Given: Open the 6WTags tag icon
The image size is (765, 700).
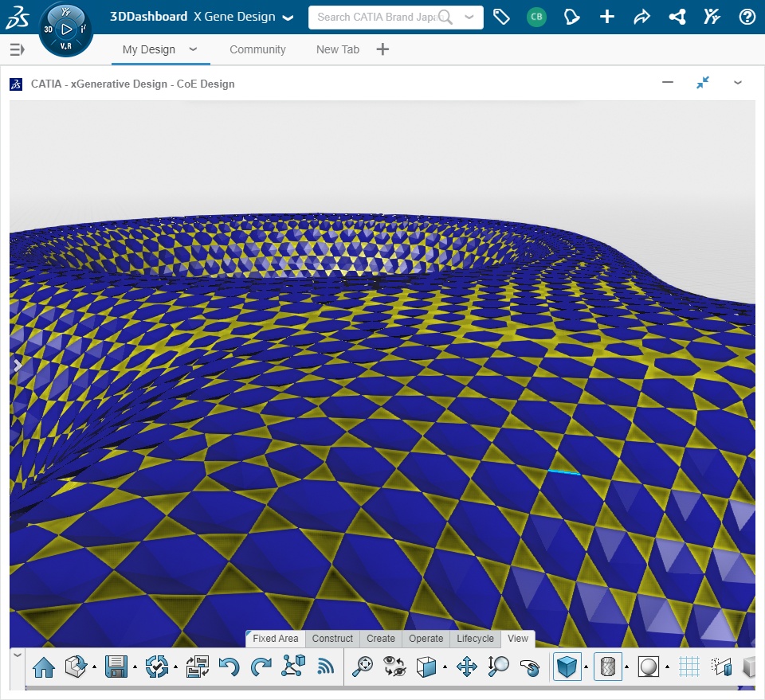Looking at the screenshot, I should [501, 17].
